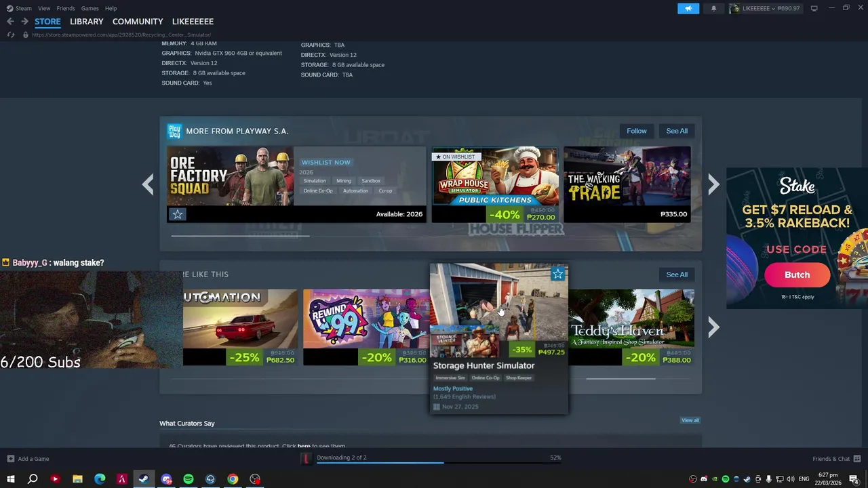Open Google Chrome from the taskbar

pos(233,479)
